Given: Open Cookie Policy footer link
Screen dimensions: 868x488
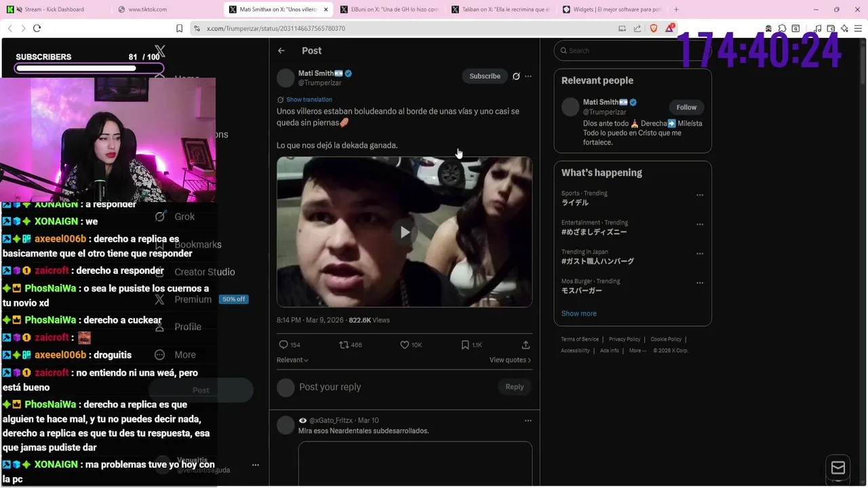Looking at the screenshot, I should [666, 340].
